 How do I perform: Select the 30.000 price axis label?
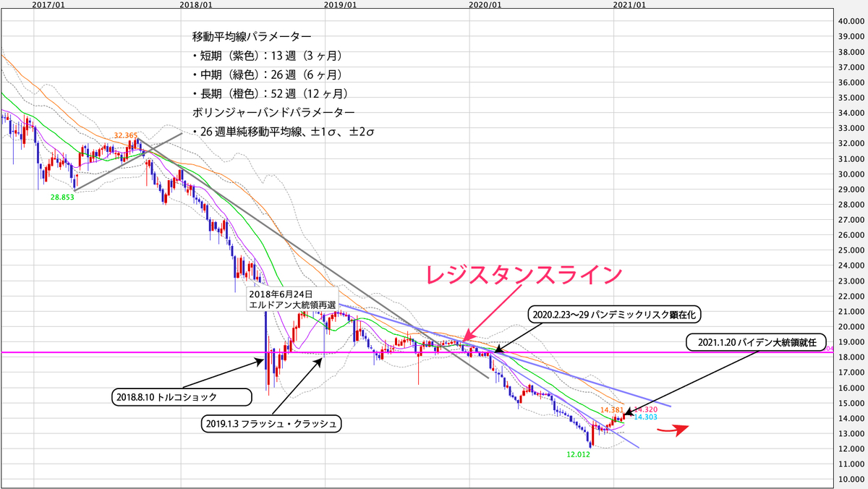(x=851, y=174)
